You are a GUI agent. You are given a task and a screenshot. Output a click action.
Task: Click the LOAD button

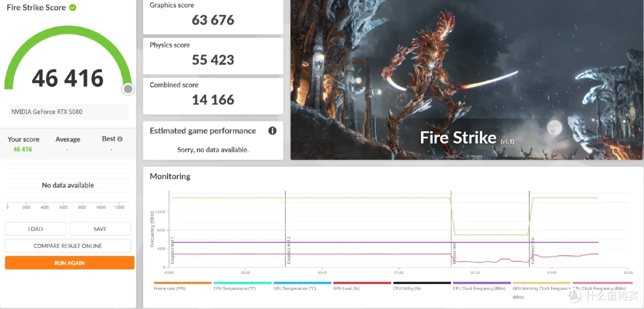tap(35, 229)
